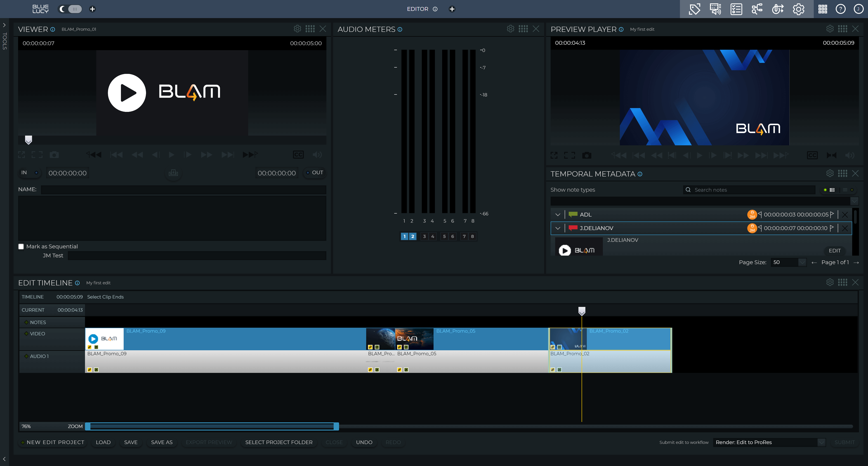Screen dimensions: 868x466
Task: Click SELECT PROJECT FOLDER button
Action: (279, 442)
